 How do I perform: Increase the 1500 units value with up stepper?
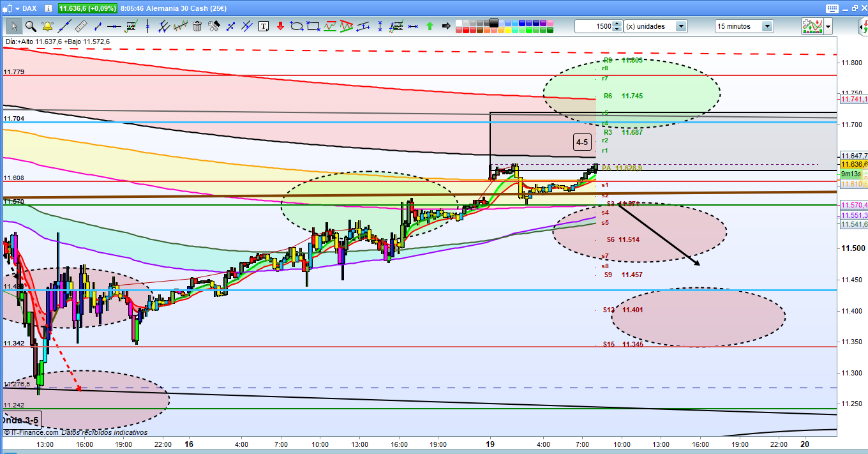617,24
